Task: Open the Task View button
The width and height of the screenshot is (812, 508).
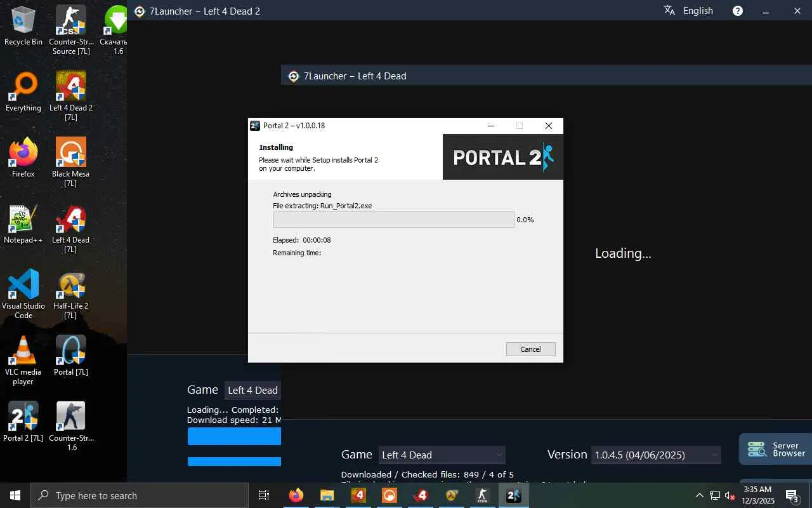Action: pyautogui.click(x=264, y=495)
